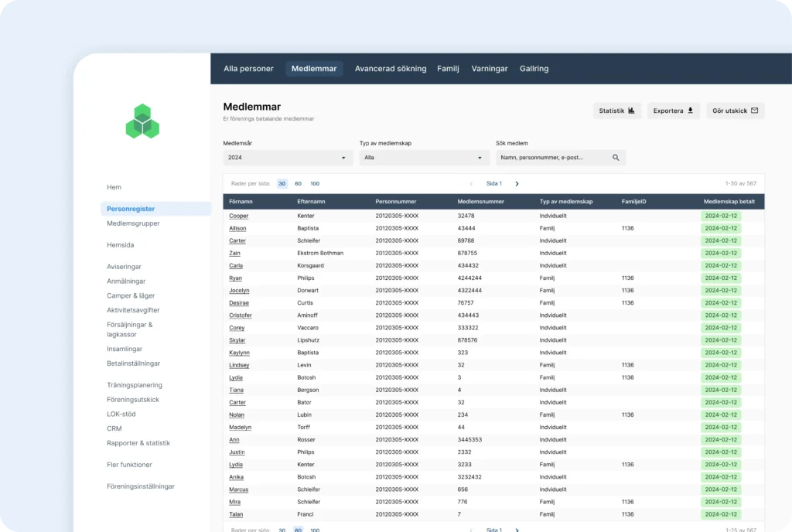The height and width of the screenshot is (532, 792).
Task: Click the search magnifier icon
Action: pyautogui.click(x=616, y=158)
